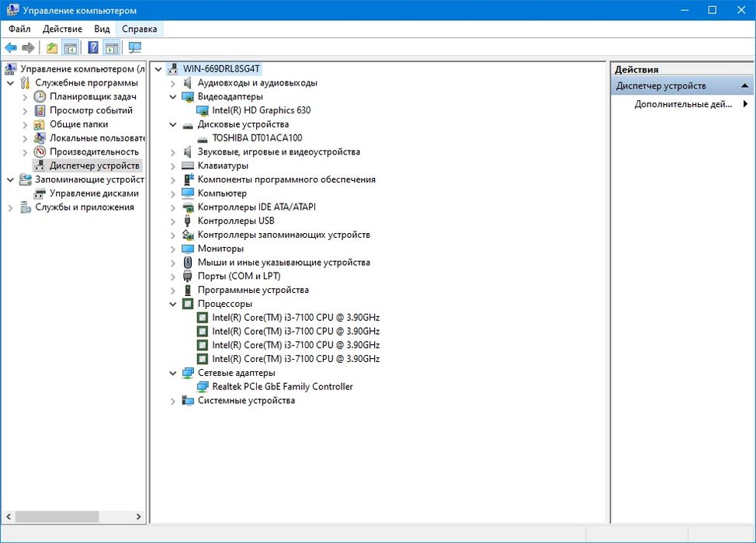This screenshot has height=543, width=756.
Task: Click the Ports (COM and LPT) icon
Action: click(188, 277)
